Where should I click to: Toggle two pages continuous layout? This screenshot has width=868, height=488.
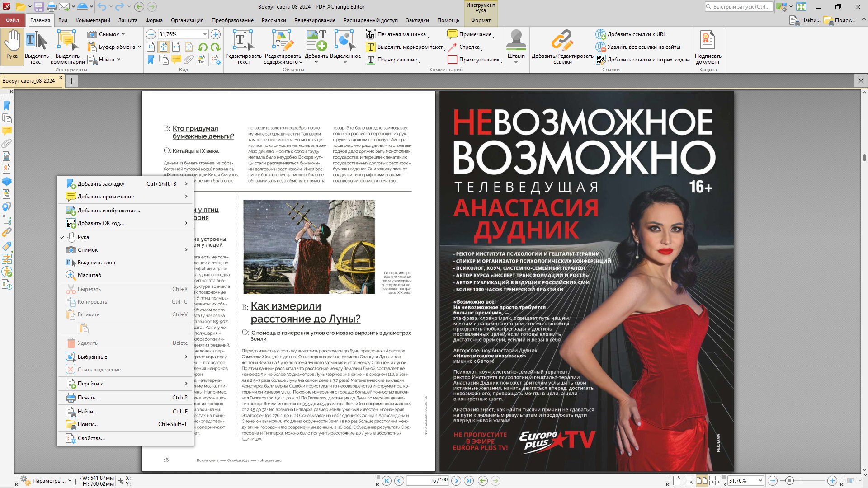pos(714,481)
